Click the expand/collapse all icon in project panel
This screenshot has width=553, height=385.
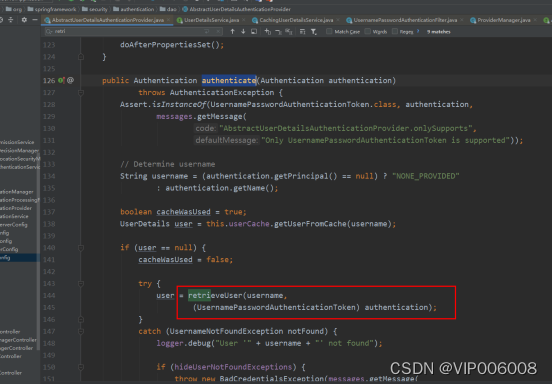pos(11,20)
